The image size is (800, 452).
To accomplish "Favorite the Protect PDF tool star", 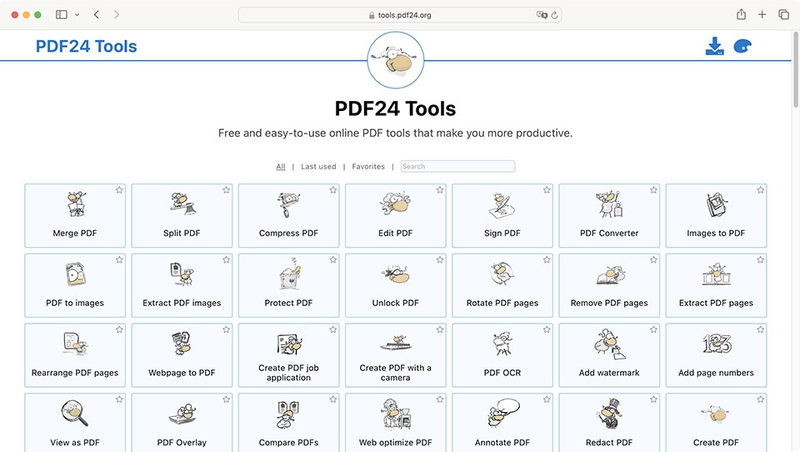I will [333, 260].
